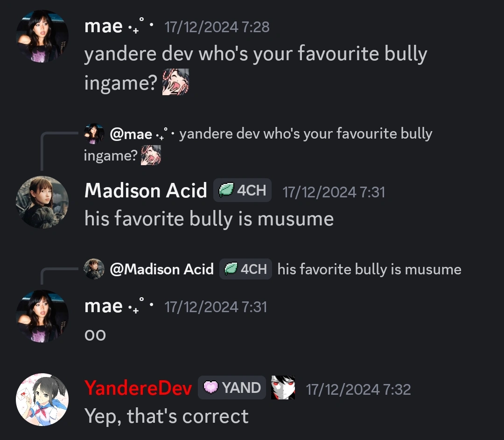Viewport: 504px width, 440px height.
Task: Jump to quoted 'his favorite bully is musume' reply
Action: [x=369, y=269]
